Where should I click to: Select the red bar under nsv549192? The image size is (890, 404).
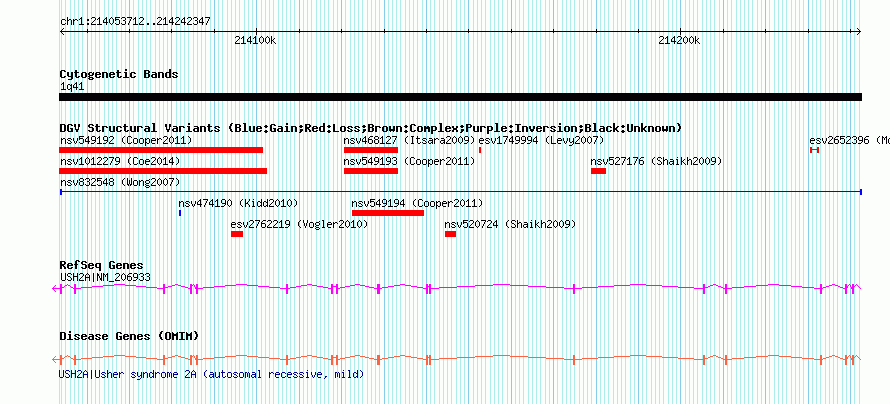click(161, 150)
